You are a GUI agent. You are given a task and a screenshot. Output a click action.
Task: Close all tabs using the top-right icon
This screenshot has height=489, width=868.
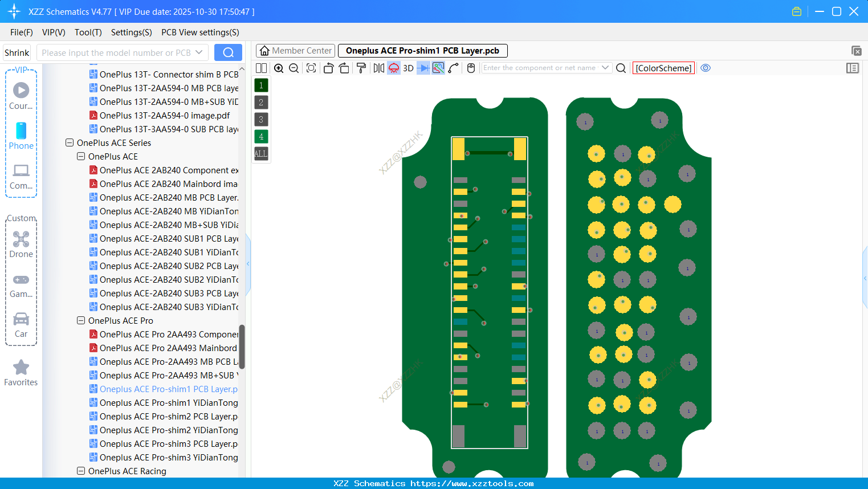[856, 51]
